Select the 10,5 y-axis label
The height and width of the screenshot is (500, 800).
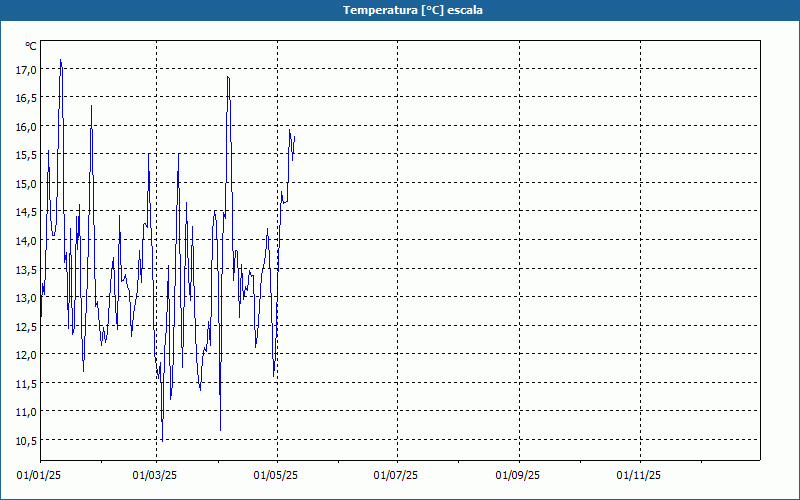pos(26,441)
